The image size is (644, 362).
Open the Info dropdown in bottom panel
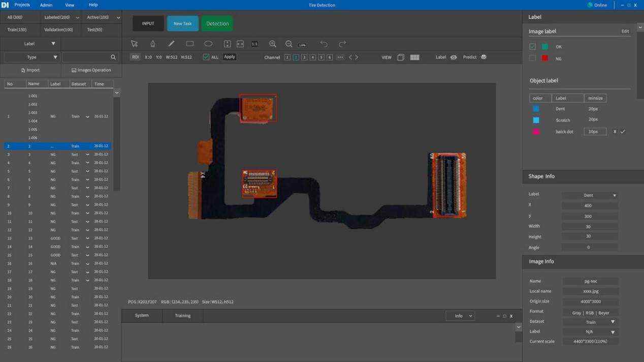[460, 316]
